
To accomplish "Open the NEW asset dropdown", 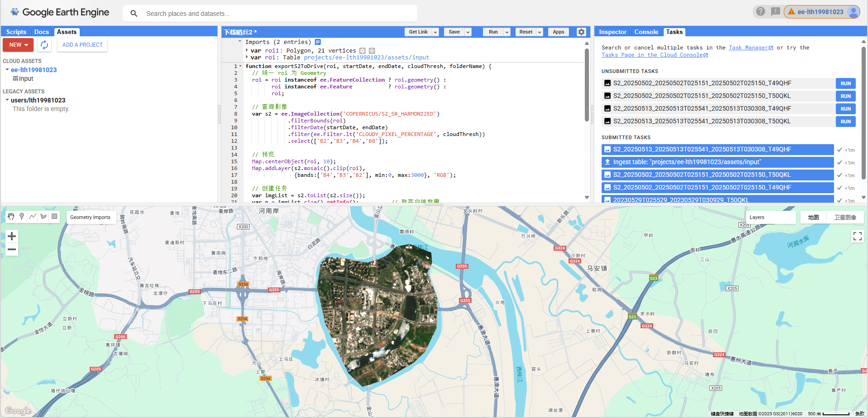I will pyautogui.click(x=18, y=45).
